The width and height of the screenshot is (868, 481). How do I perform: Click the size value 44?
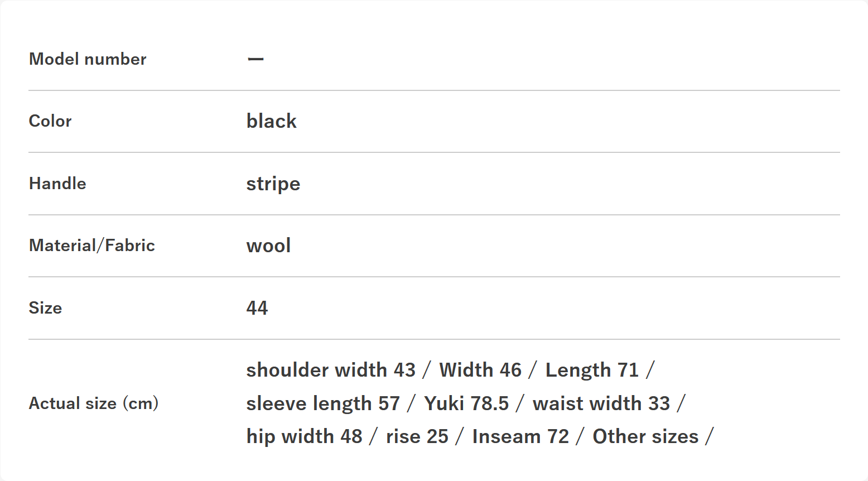coord(257,308)
